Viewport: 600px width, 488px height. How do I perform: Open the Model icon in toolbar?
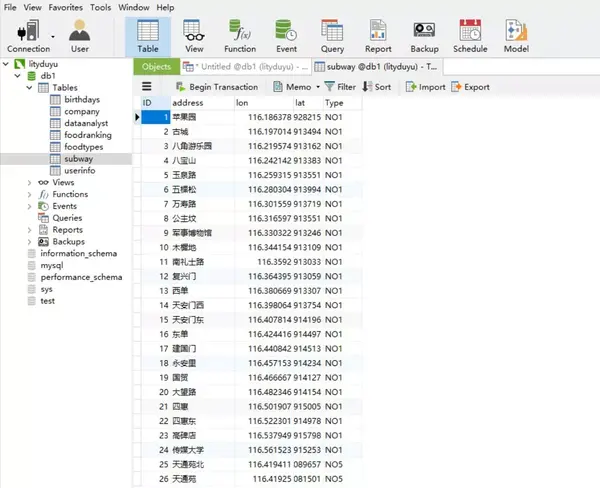point(516,36)
